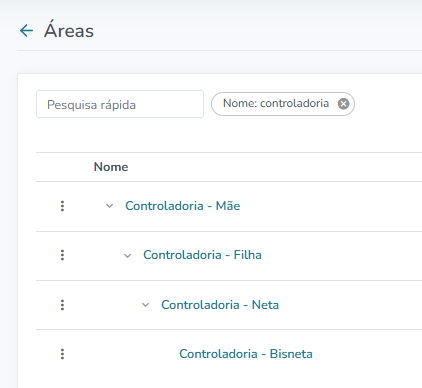Open the Controladoria - Filha area link

click(202, 255)
